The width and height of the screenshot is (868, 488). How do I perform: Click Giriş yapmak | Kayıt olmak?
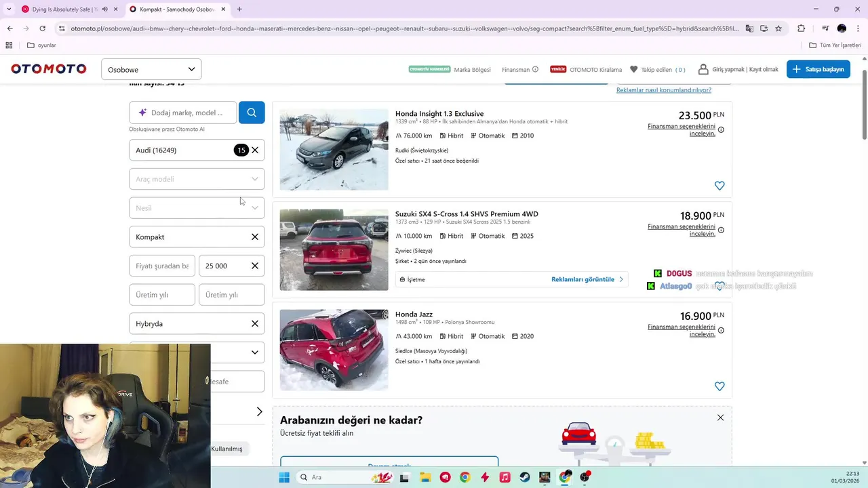738,69
